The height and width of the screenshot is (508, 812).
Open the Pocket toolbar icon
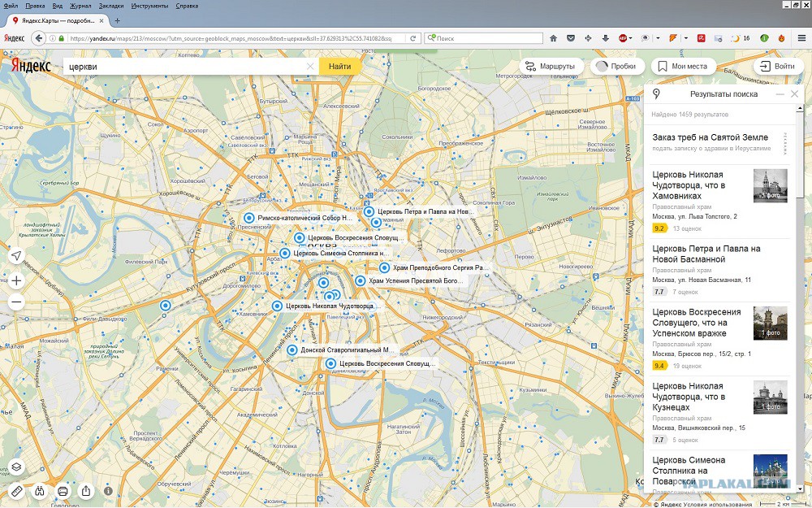571,38
